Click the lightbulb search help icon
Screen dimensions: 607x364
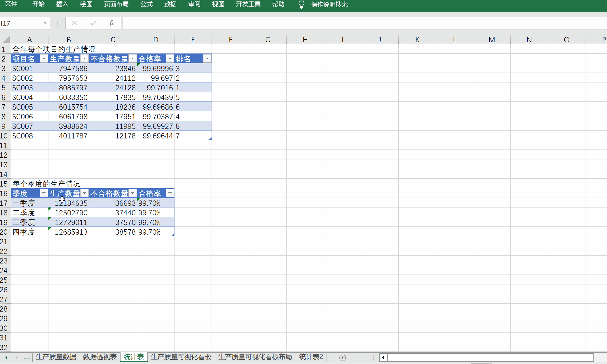point(301,4)
